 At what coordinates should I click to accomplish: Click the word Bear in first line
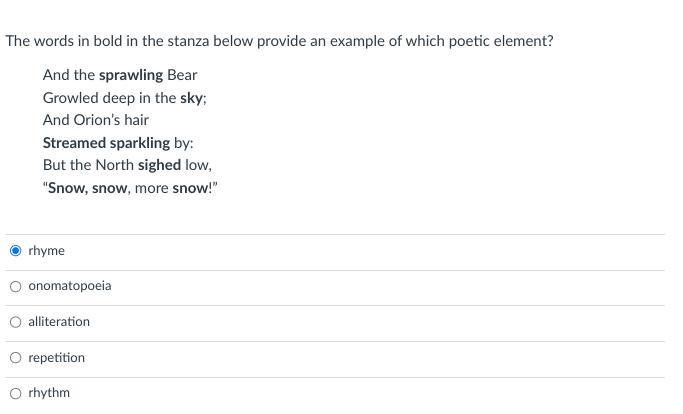coord(182,75)
